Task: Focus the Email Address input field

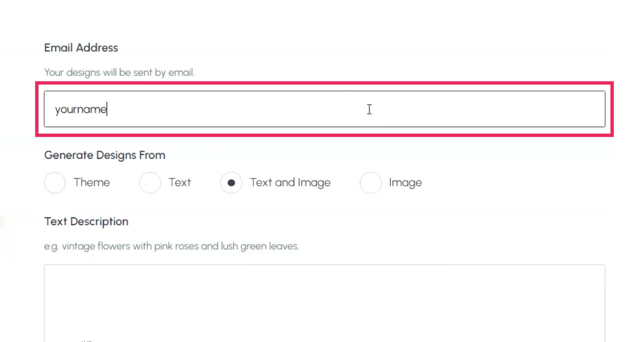Action: [x=324, y=109]
